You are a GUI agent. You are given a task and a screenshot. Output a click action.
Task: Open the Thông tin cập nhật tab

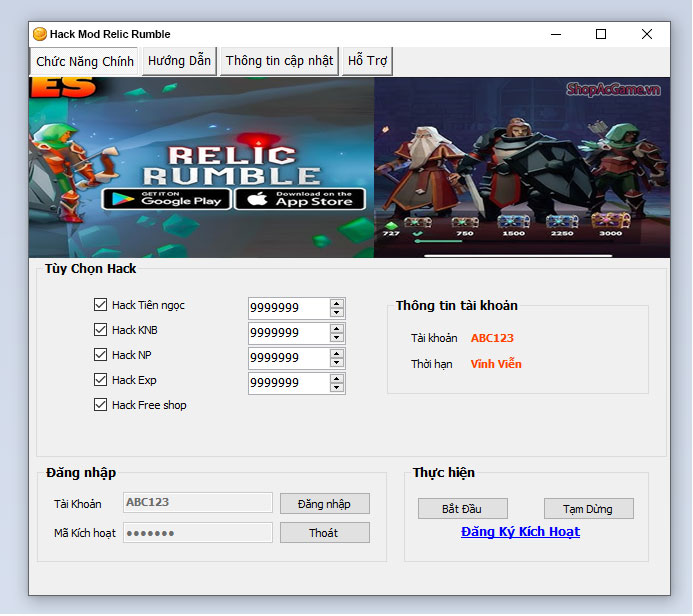tap(279, 61)
